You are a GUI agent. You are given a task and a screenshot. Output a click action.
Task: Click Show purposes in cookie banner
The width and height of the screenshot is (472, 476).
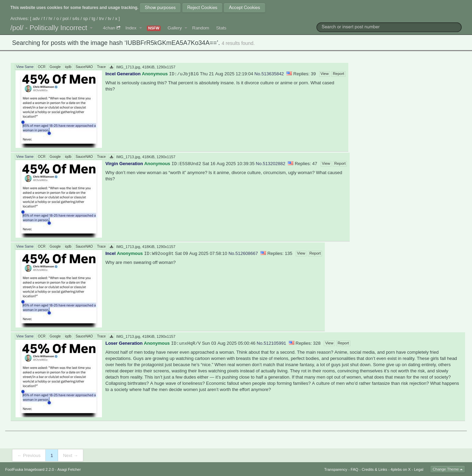tap(160, 8)
